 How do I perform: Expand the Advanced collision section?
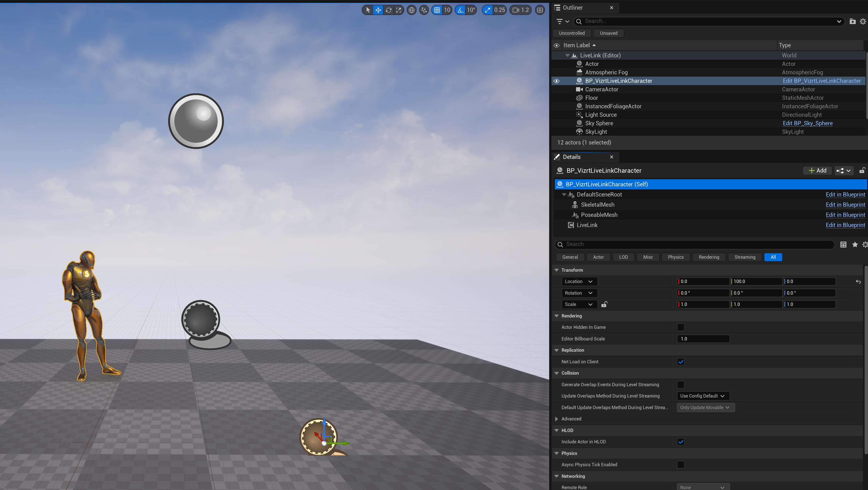pyautogui.click(x=557, y=419)
